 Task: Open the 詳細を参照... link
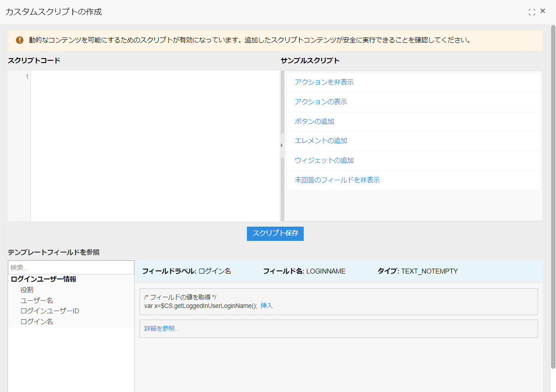[x=161, y=329]
